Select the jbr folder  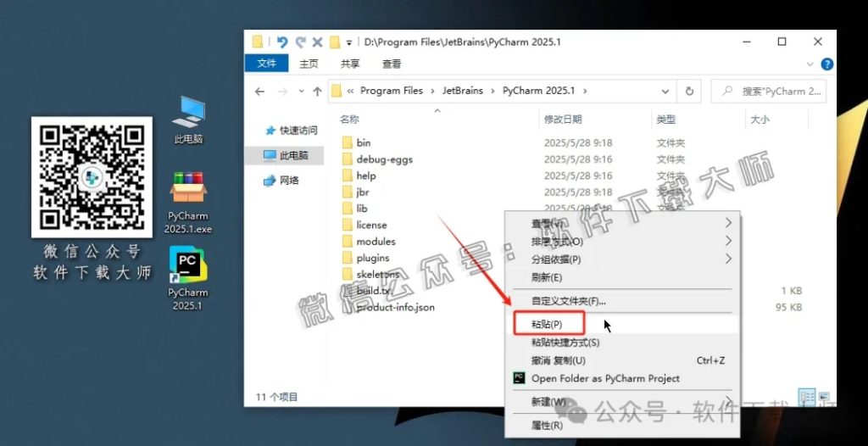tap(355, 192)
